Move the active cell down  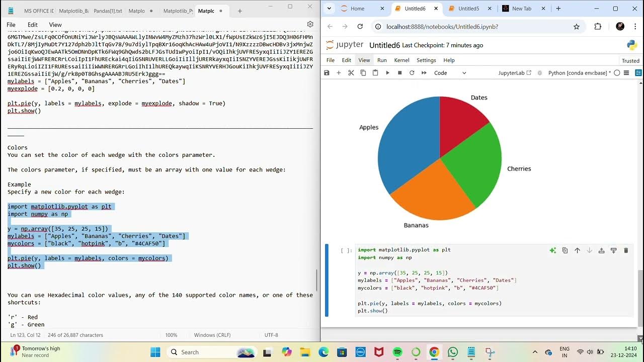pos(589,250)
